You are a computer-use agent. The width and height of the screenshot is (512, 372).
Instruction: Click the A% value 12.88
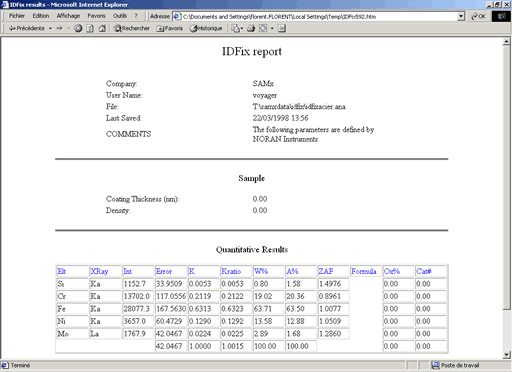[295, 321]
